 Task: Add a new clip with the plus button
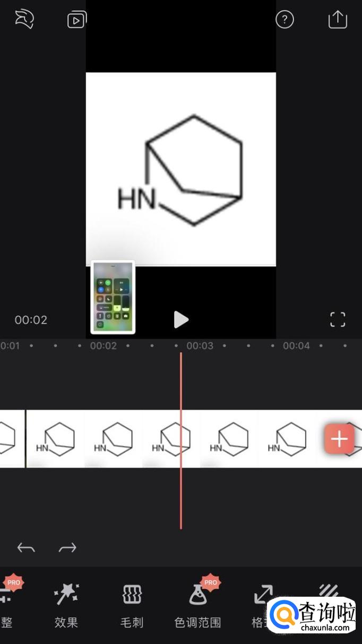pyautogui.click(x=339, y=439)
